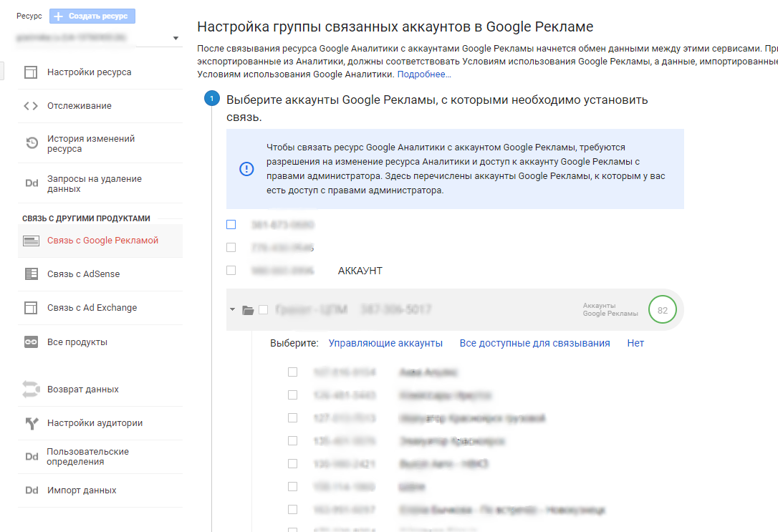Collapse the manager account group arrow
The image size is (778, 532).
[232, 310]
